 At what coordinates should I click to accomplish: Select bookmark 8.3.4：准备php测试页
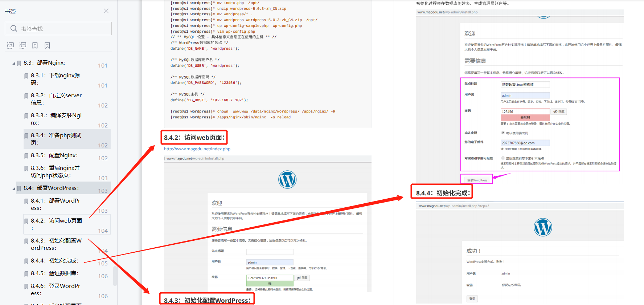tap(67, 139)
